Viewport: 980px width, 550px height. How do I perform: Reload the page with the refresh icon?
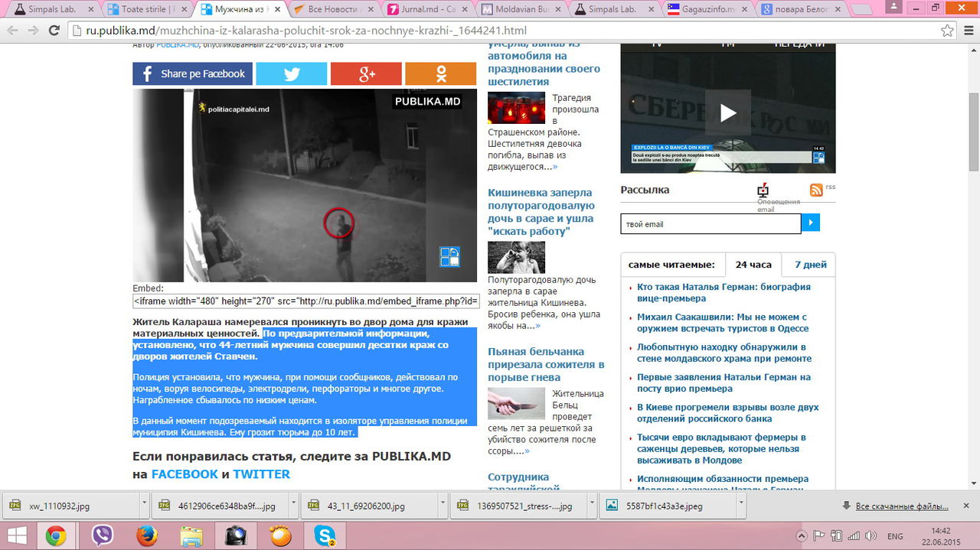pos(54,31)
